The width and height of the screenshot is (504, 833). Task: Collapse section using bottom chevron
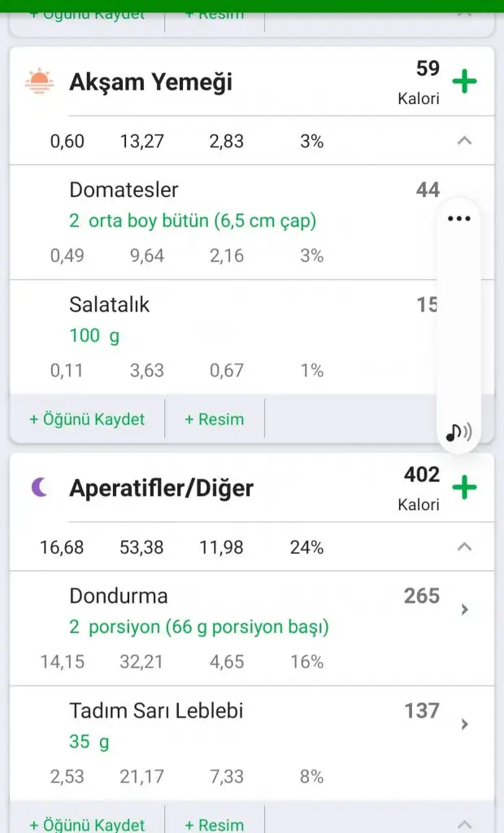464,823
